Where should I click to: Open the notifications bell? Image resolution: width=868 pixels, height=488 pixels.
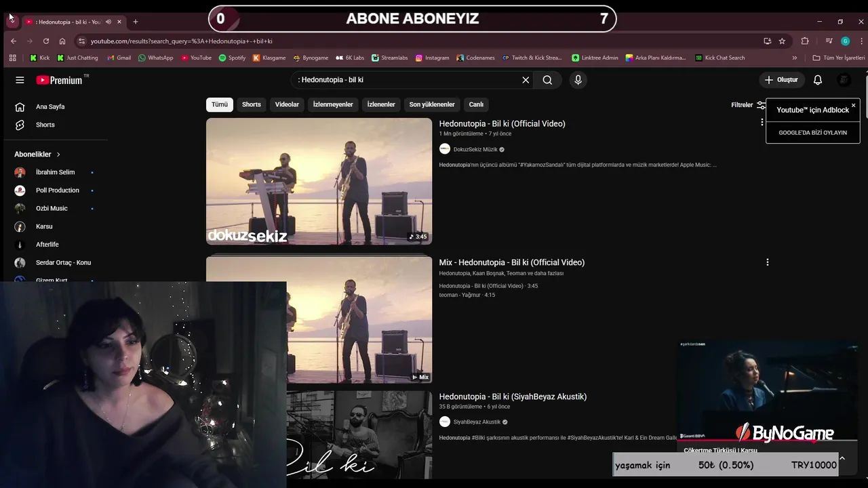tap(818, 80)
